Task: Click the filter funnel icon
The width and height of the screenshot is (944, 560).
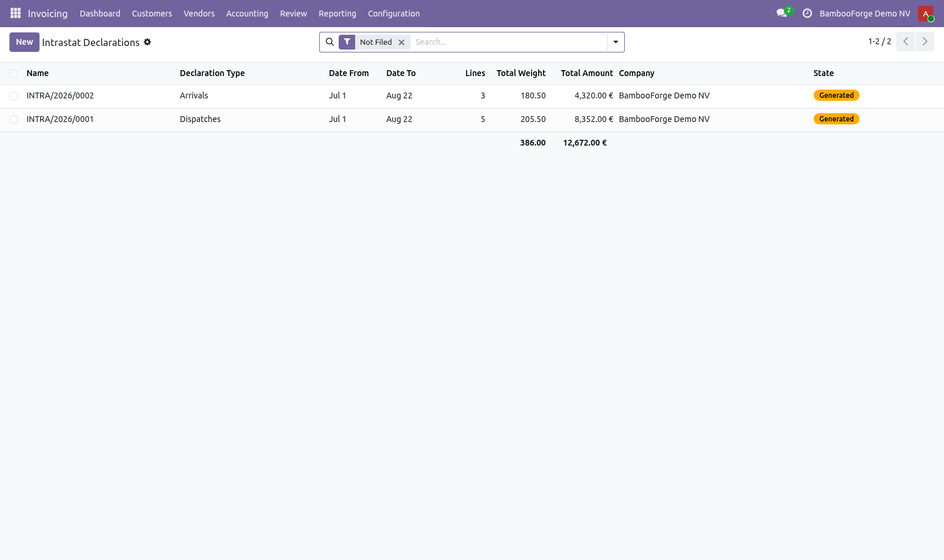Action: 347,42
